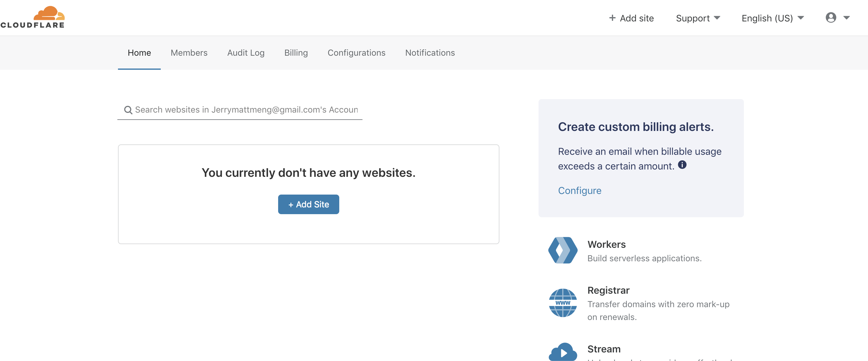Open the Notifications tab
The image size is (868, 361).
430,53
